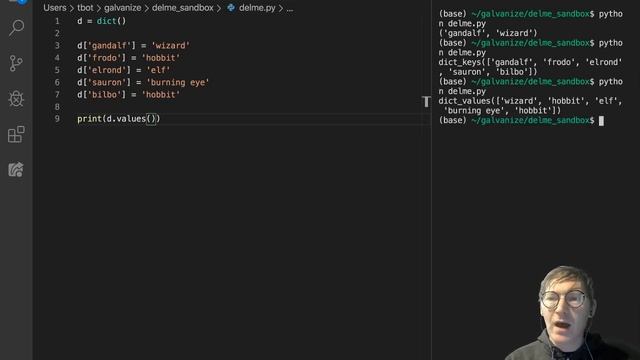Click the d['bilbo'] assignment line
640x360 pixels.
coord(129,95)
